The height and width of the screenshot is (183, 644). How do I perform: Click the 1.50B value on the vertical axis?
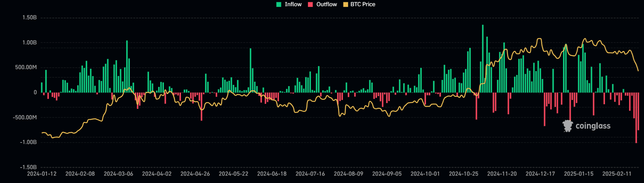pyautogui.click(x=29, y=18)
